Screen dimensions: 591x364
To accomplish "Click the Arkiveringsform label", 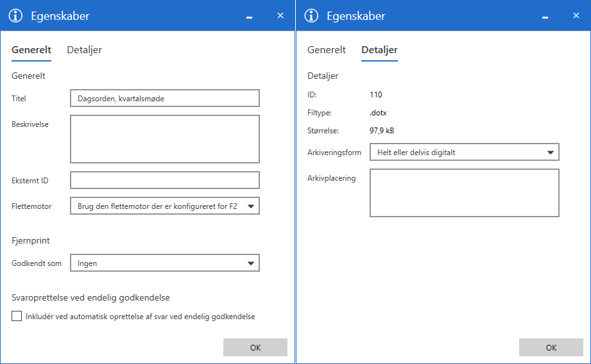I will pyautogui.click(x=334, y=153).
